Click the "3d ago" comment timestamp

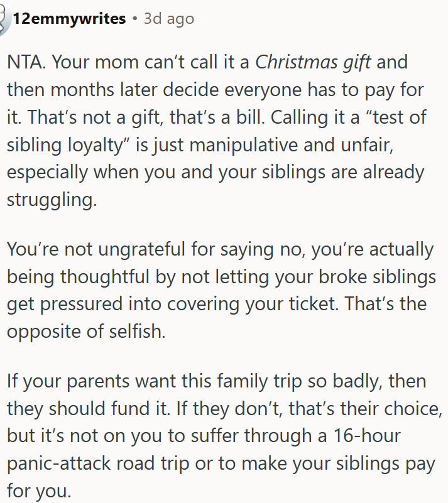pos(169,19)
